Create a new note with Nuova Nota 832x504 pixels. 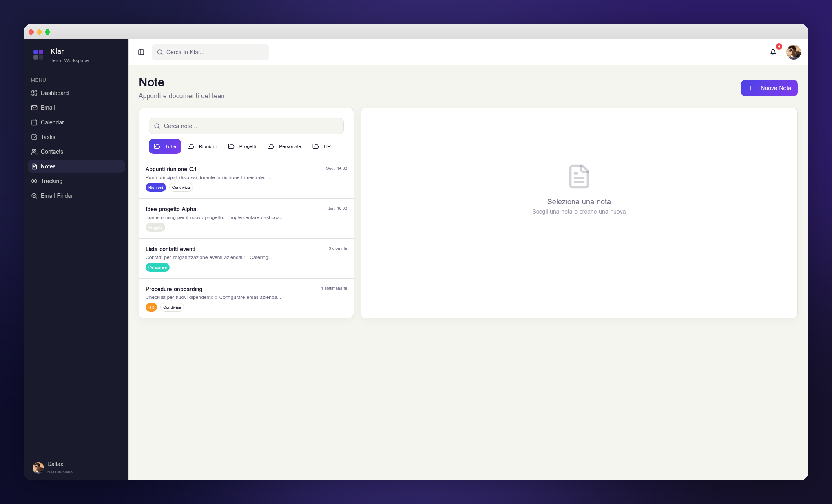[x=769, y=88]
